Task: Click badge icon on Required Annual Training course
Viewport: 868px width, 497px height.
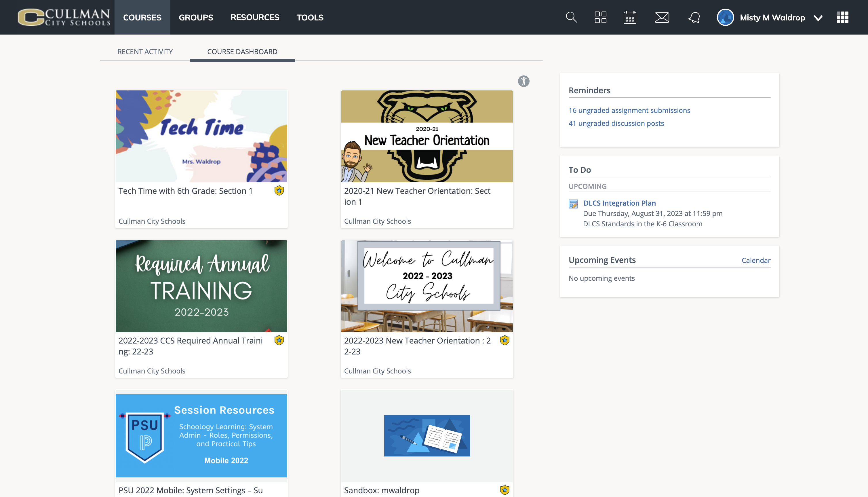Action: 279,340
